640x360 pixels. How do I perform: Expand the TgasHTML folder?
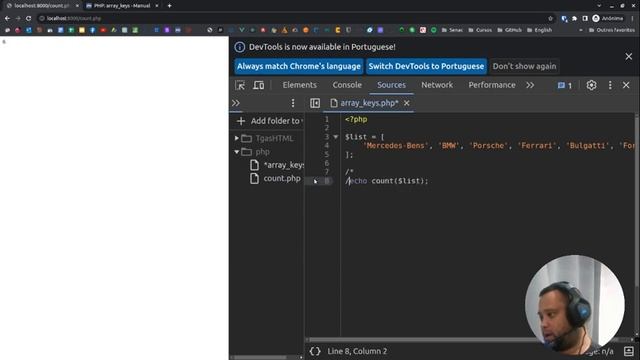click(x=236, y=138)
